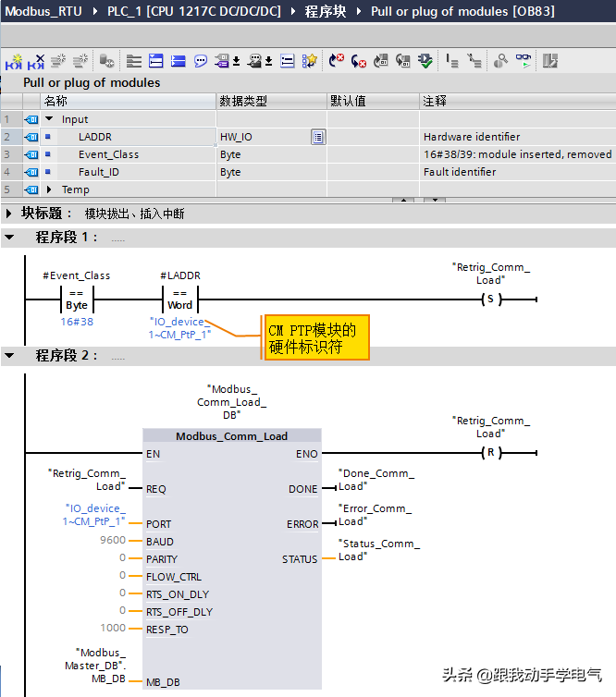Click the 程序块 breadcrumb item

point(325,12)
